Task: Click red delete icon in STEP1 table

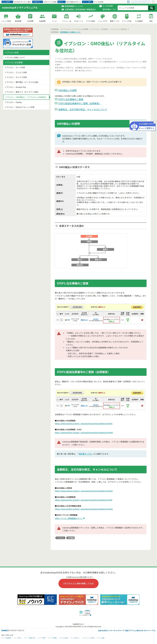Action: pyautogui.click(x=142, y=320)
